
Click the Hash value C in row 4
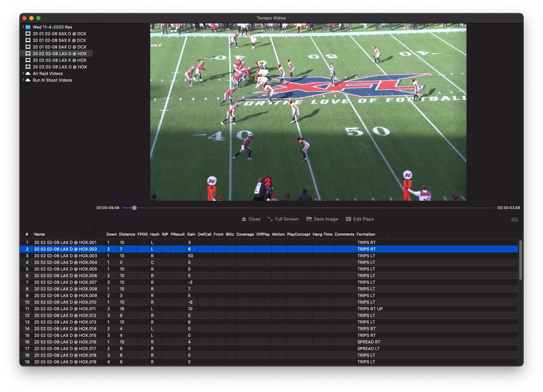[x=152, y=262]
